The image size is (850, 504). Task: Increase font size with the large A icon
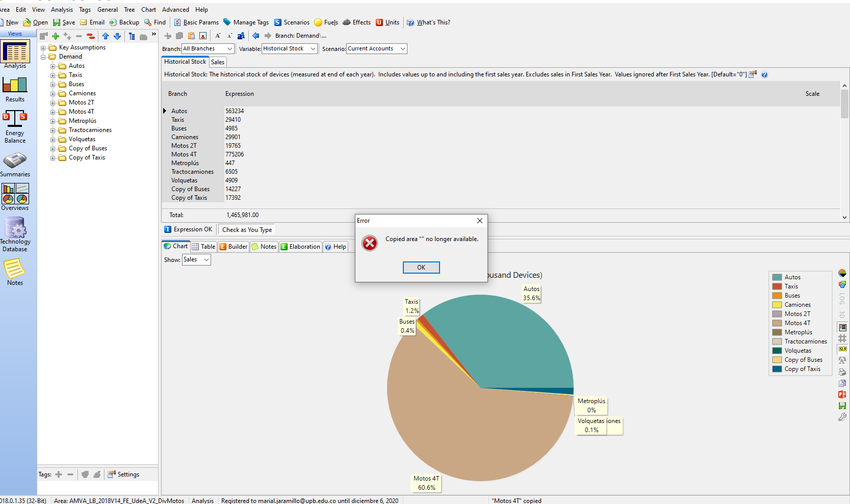coord(218,36)
